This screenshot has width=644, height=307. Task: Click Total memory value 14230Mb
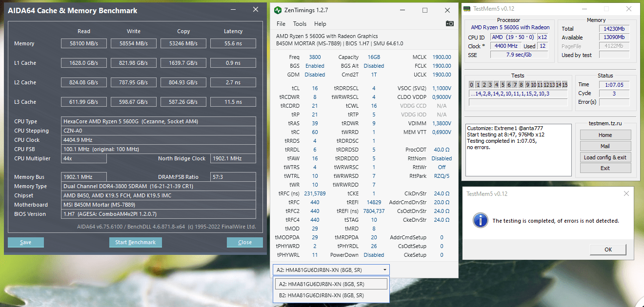click(614, 29)
